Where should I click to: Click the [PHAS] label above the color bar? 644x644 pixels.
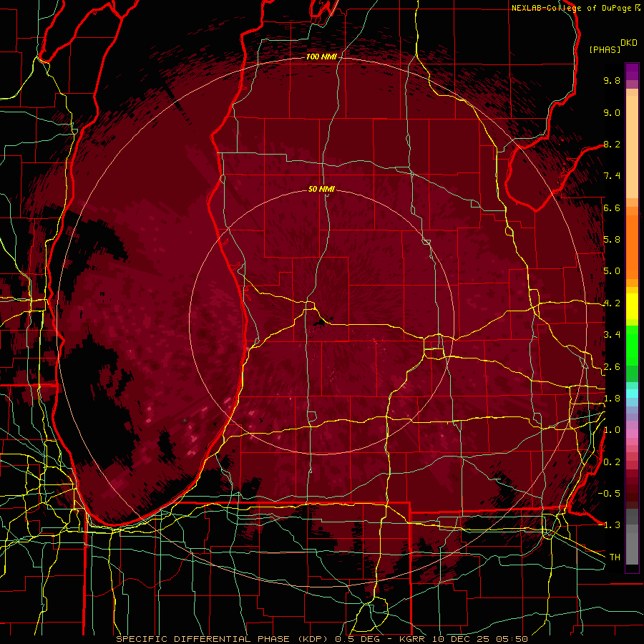pyautogui.click(x=605, y=49)
